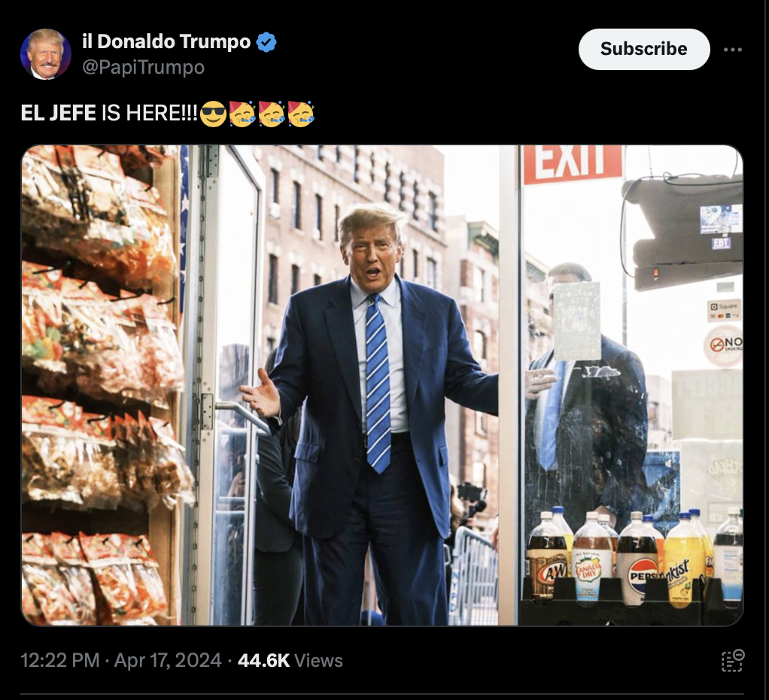Click the Subscribe button
This screenshot has width=769, height=700.
point(644,49)
